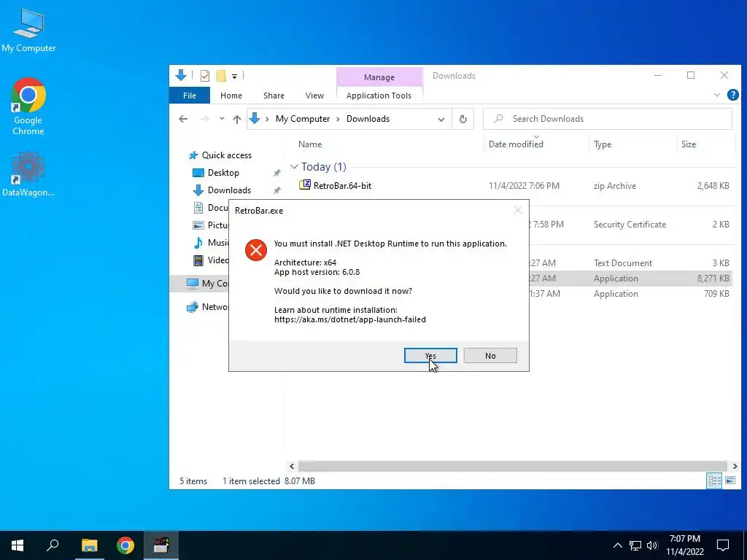Open the volume tray icon
The width and height of the screenshot is (747, 560).
click(x=652, y=545)
